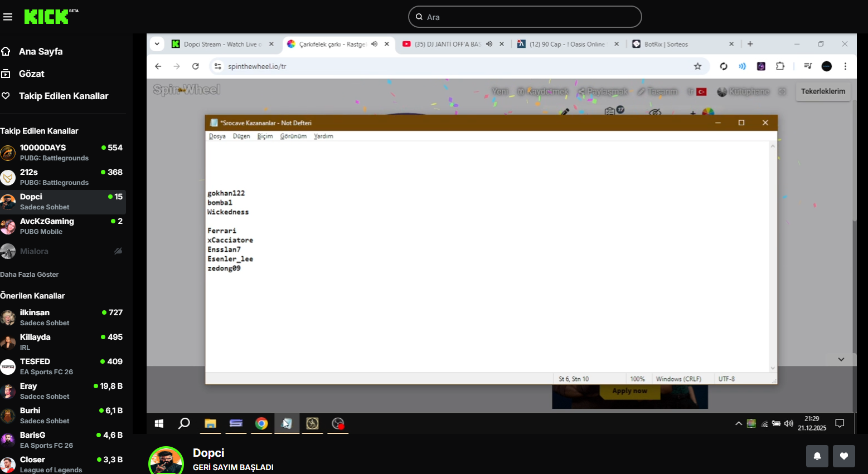The image size is (868, 474).
Task: Open Burhi recommended channel
Action: [x=63, y=416]
